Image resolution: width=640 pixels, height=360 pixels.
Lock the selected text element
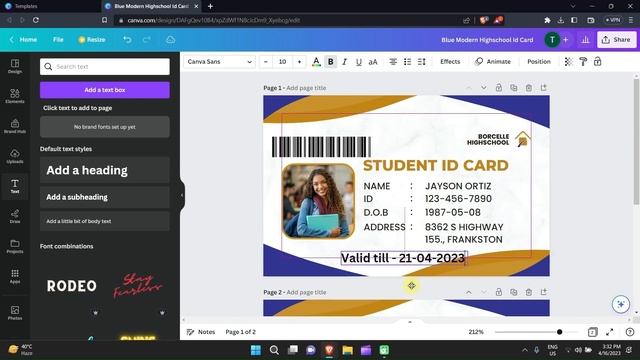click(x=598, y=62)
